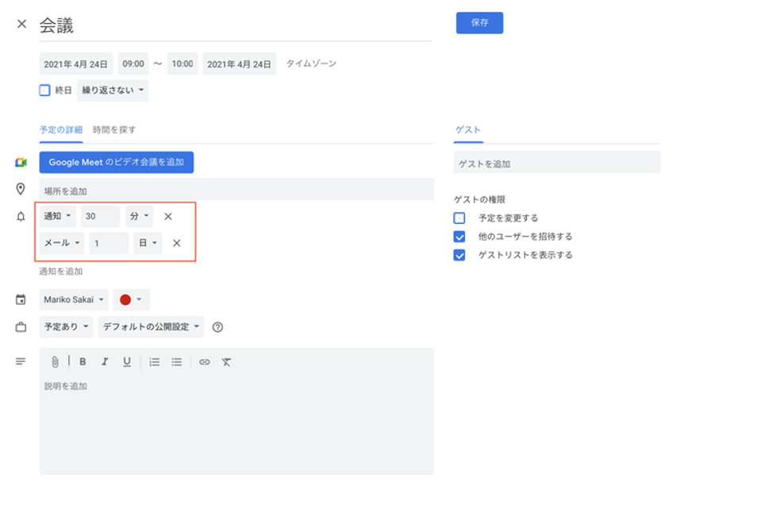Remove the 30 分 notification
Viewport: 762px width, 532px height.
(x=168, y=217)
